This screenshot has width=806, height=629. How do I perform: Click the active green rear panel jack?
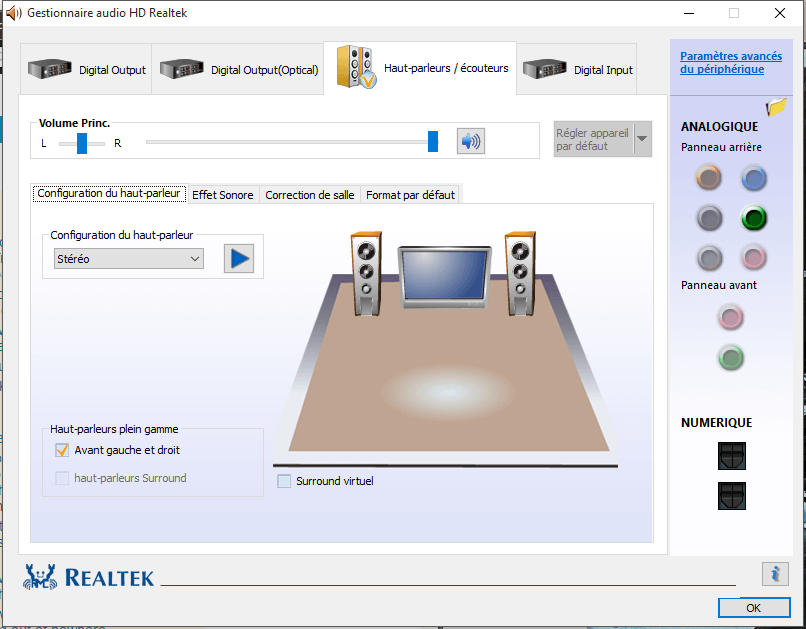tap(754, 218)
